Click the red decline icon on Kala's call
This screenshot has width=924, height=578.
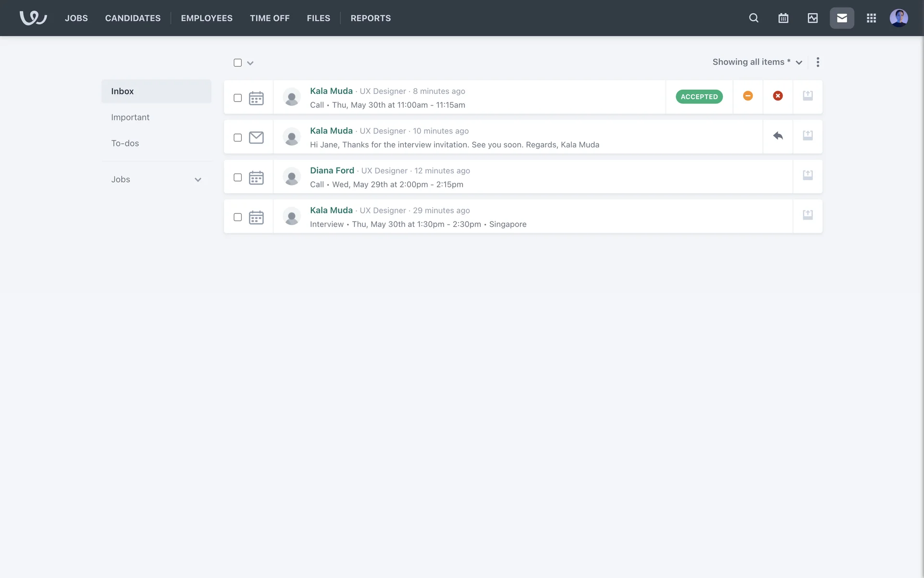coord(778,96)
